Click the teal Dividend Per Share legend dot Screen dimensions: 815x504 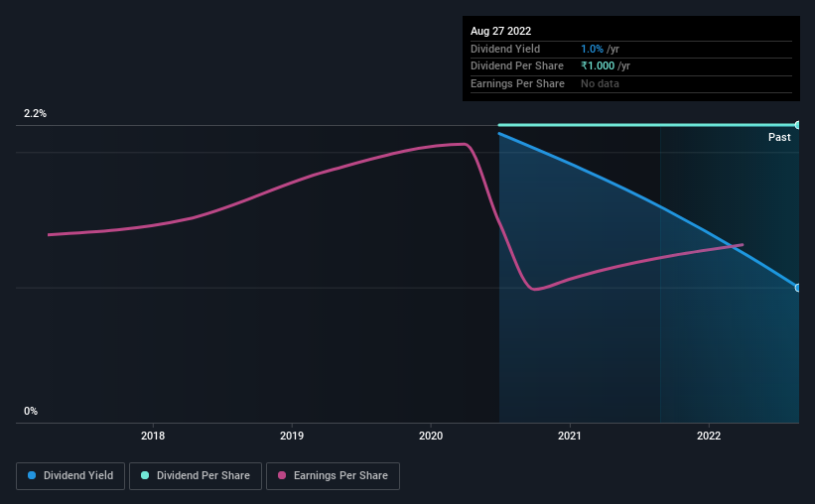[145, 475]
